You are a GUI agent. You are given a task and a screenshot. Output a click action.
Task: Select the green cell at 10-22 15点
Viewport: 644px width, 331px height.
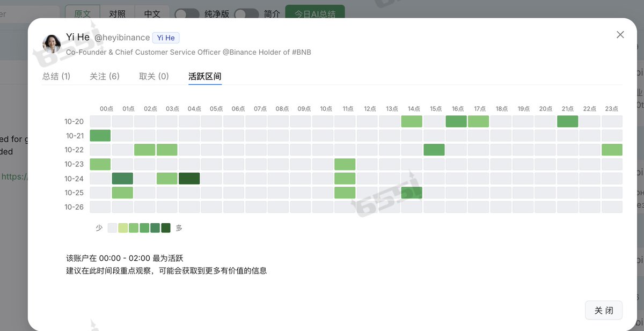click(434, 150)
